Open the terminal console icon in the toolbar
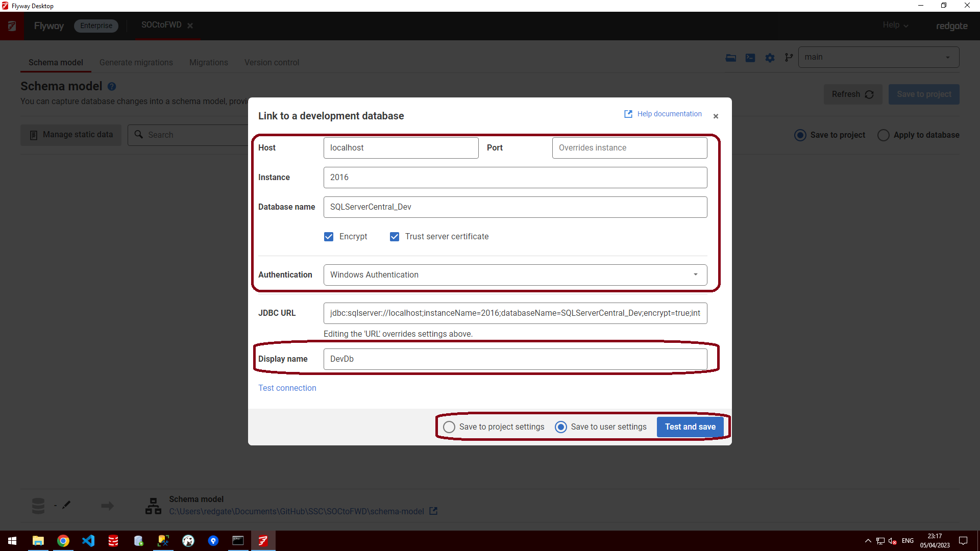 coord(750,58)
